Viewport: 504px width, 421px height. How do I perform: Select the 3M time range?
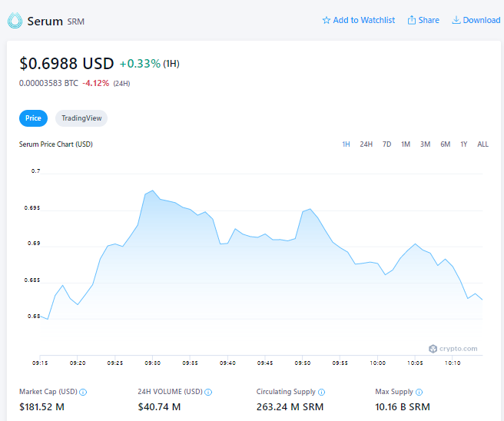[x=426, y=144]
